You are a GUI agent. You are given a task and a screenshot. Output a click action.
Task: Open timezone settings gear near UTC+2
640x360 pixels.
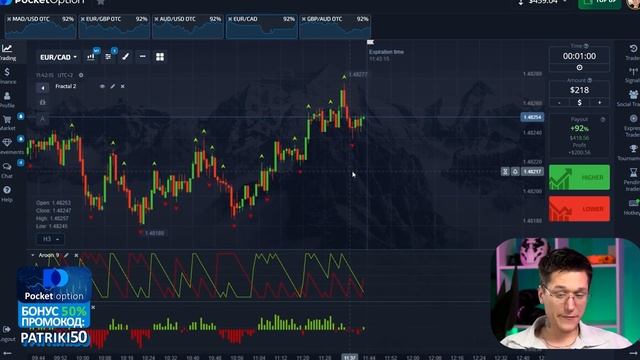81,75
